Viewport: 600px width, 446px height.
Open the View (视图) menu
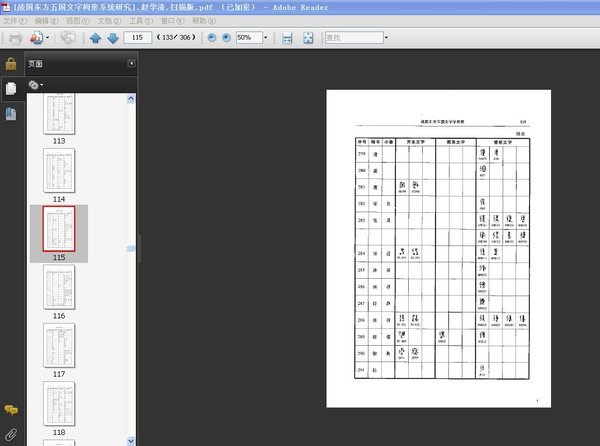(78, 21)
